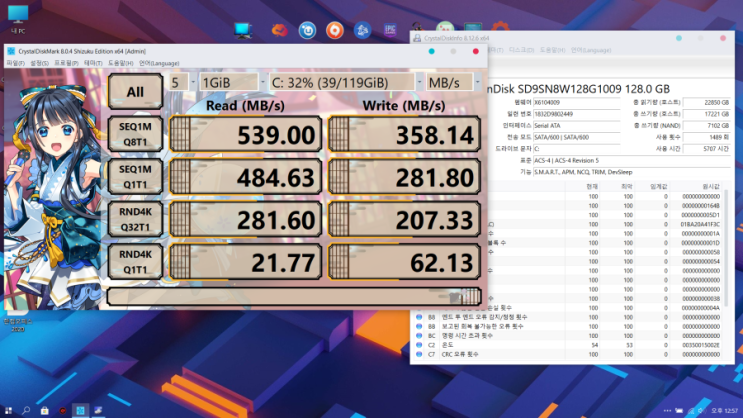Viewport: 743px width, 418px height.
Task: Run all benchmarks with the All button
Action: pos(135,91)
